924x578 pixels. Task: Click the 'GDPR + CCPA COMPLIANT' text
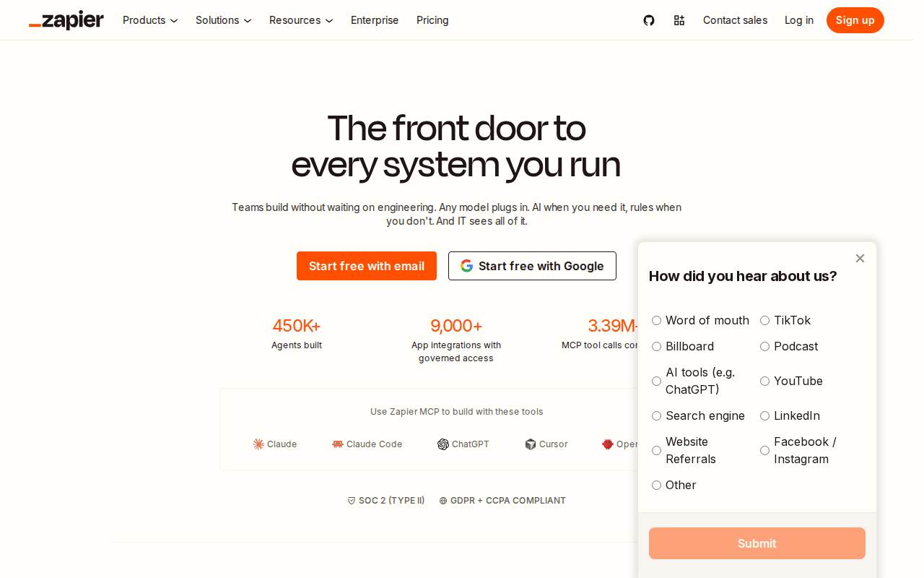pos(508,501)
